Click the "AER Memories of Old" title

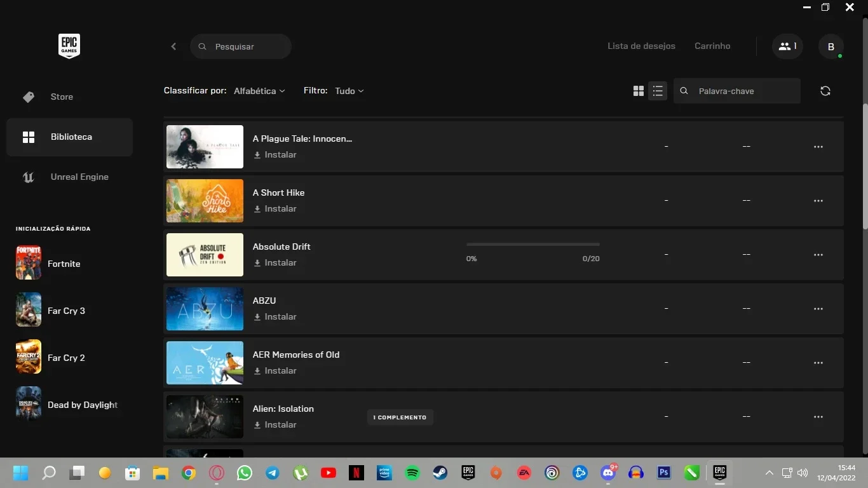296,355
